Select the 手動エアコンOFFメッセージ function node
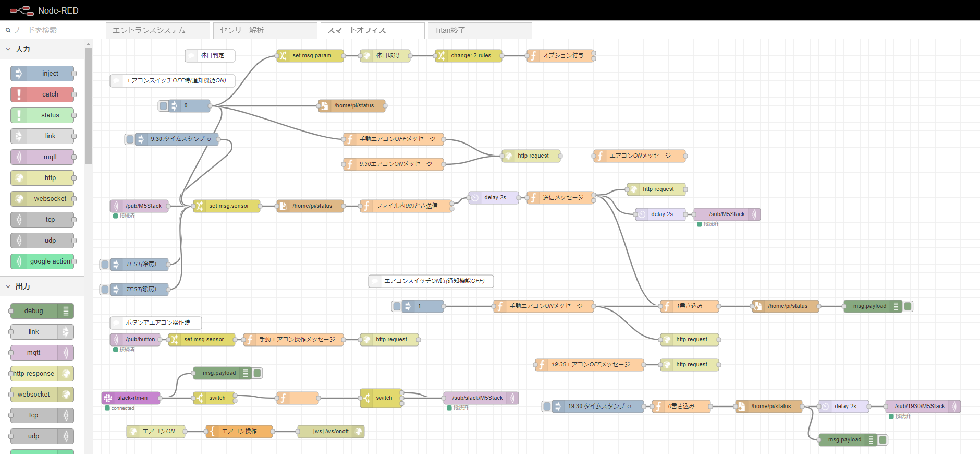The image size is (980, 454). point(394,139)
